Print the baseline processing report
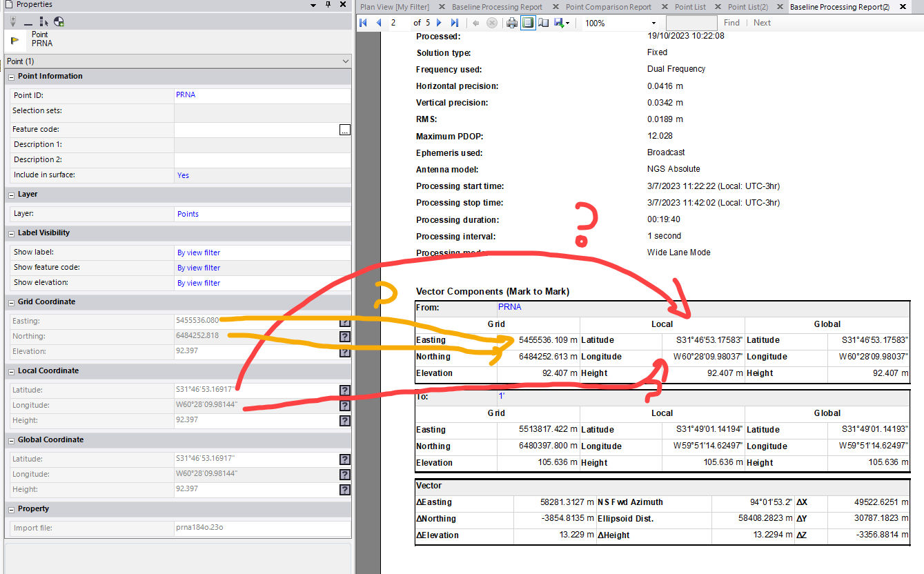Screen dimensions: 924x574 [x=511, y=23]
